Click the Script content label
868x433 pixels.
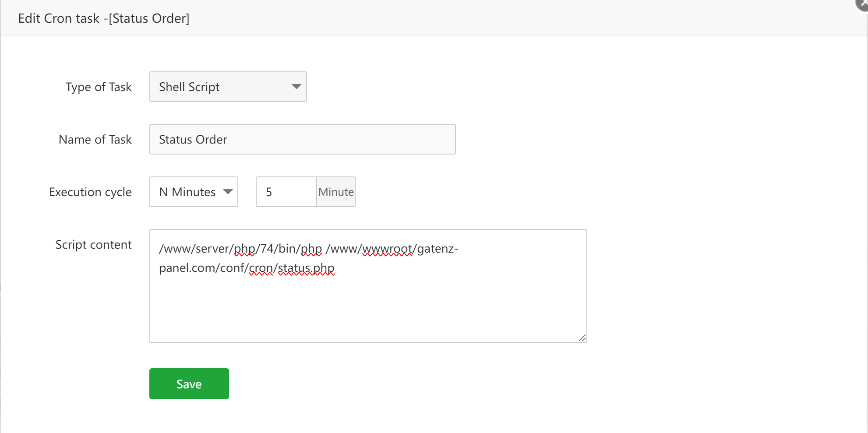pyautogui.click(x=93, y=245)
